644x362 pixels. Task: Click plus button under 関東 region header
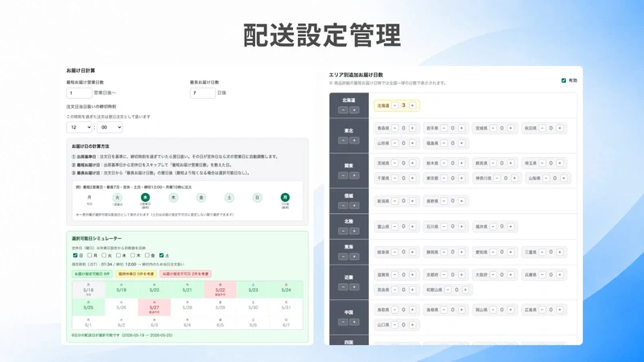point(354,175)
